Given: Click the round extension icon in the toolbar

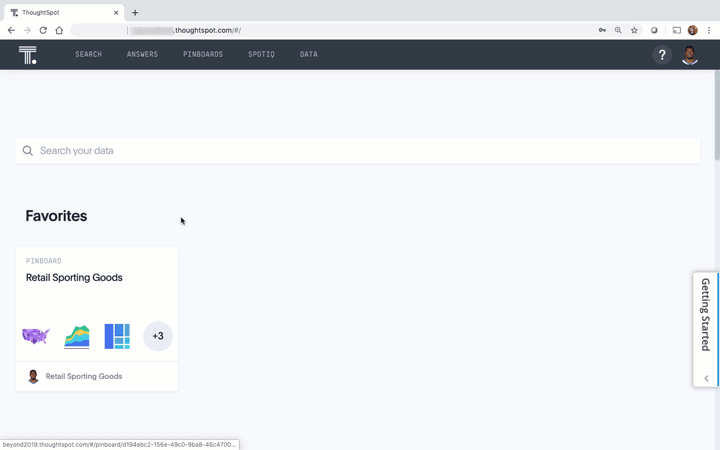Looking at the screenshot, I should (654, 30).
